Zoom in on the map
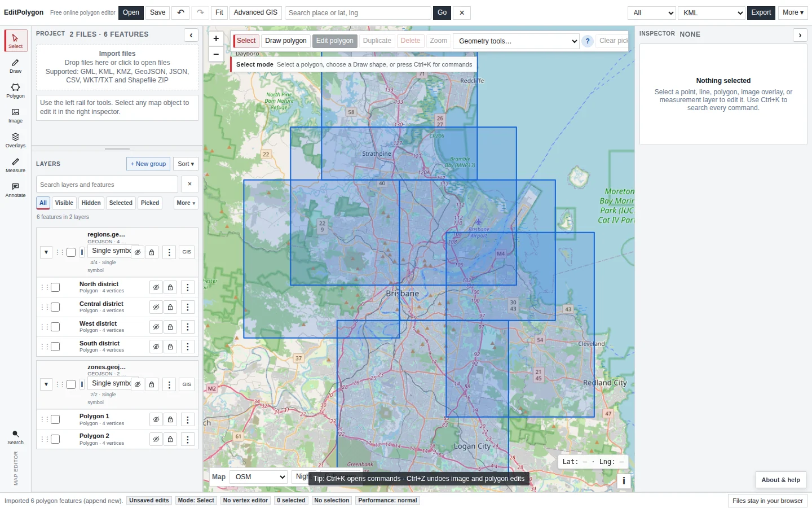Image resolution: width=812 pixels, height=508 pixels. (216, 39)
